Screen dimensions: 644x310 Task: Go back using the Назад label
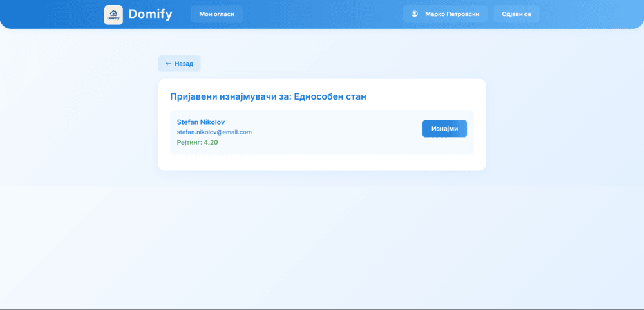tap(184, 64)
